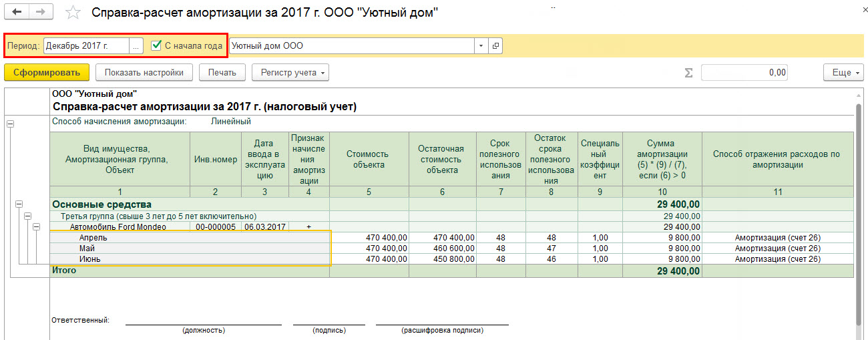Add report to favorites with the star icon

click(74, 13)
